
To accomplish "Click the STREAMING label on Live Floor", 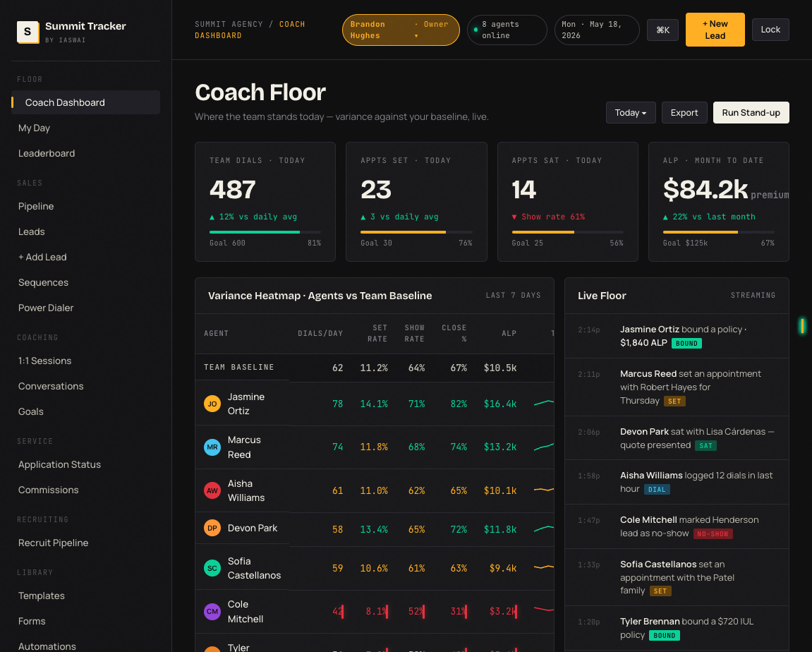I will [753, 295].
